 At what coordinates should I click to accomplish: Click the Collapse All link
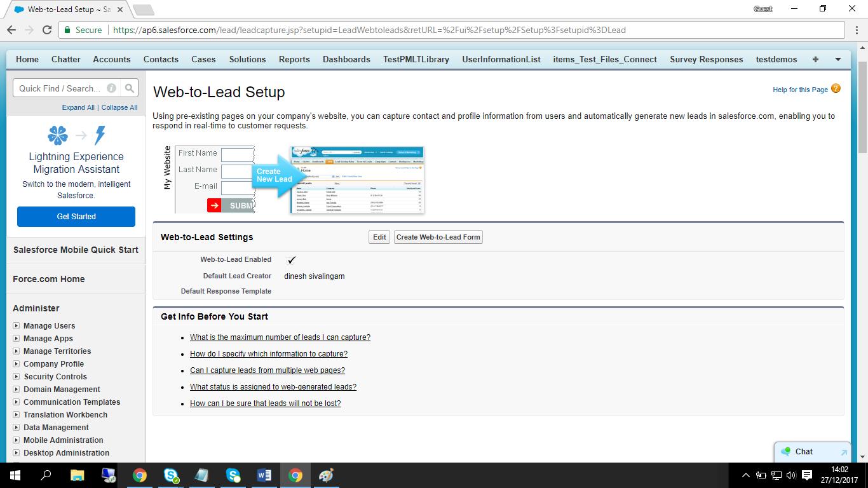click(119, 107)
